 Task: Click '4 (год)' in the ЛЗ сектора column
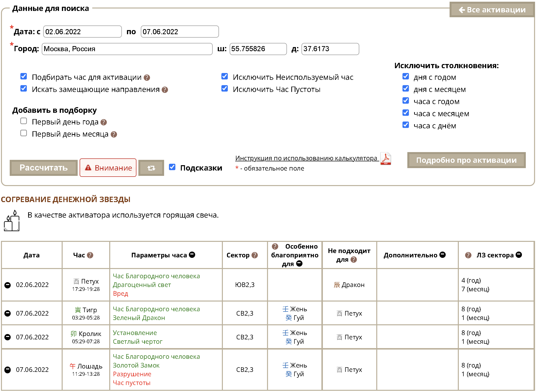click(x=471, y=281)
